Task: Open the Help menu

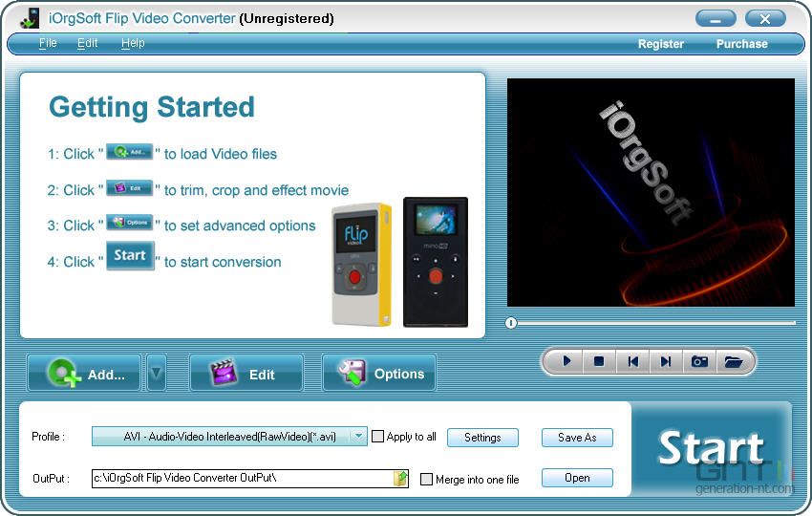Action: 133,43
